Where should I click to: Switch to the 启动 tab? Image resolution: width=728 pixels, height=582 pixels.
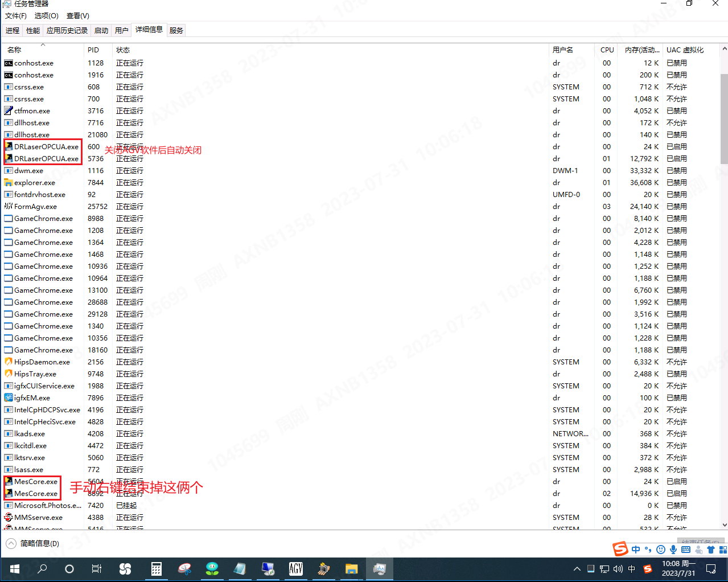101,30
